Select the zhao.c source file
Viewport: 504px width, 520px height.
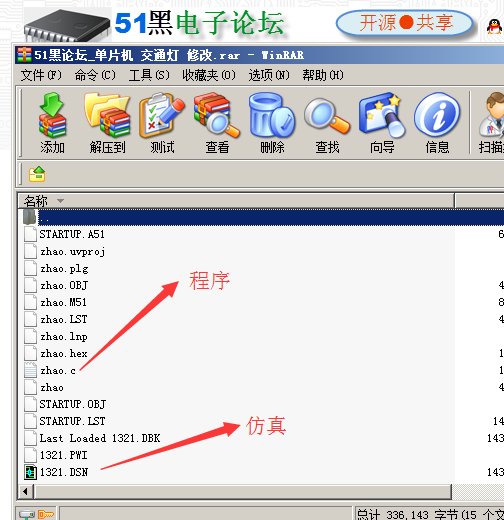[58, 370]
